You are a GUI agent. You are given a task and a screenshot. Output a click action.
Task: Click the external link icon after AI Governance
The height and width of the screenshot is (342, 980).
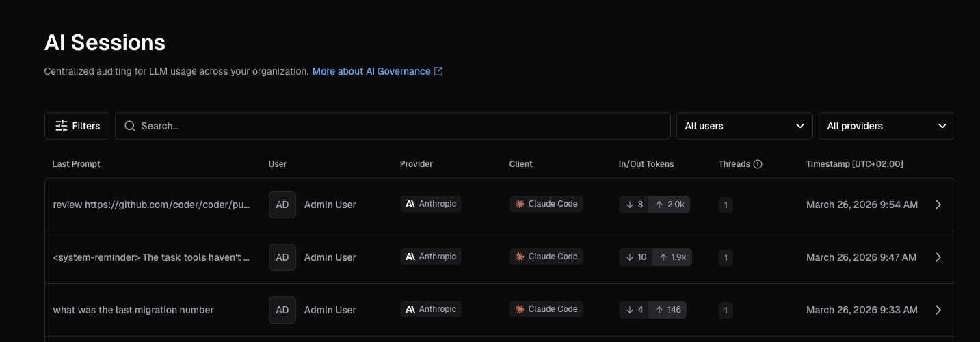(439, 71)
